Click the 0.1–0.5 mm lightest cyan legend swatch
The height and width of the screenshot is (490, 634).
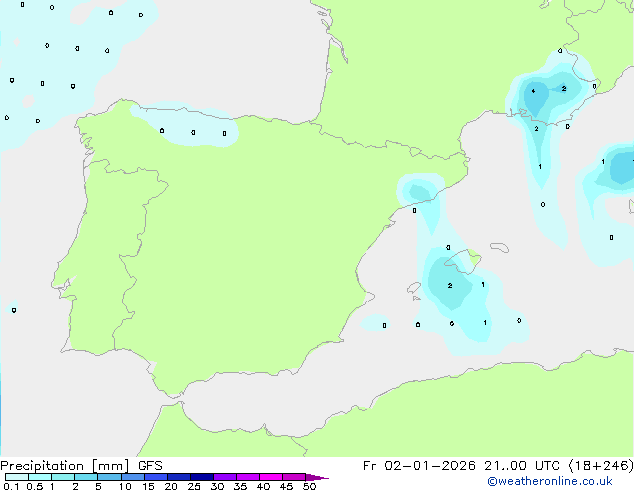[17, 477]
